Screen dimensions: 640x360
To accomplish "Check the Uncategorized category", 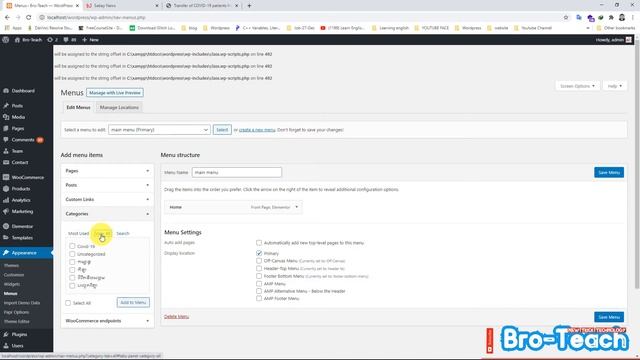I will point(72,254).
